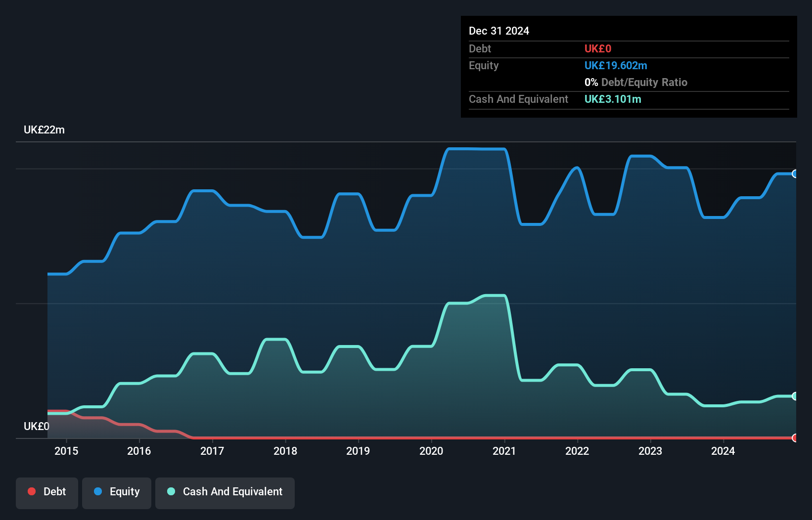Click the 2016 x-axis label
The height and width of the screenshot is (520, 812).
139,451
